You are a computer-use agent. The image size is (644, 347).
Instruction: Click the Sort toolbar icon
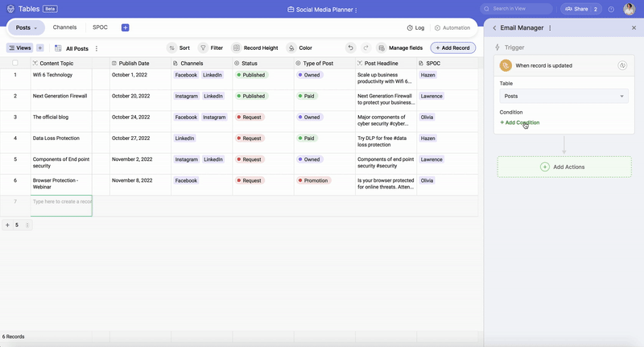171,48
